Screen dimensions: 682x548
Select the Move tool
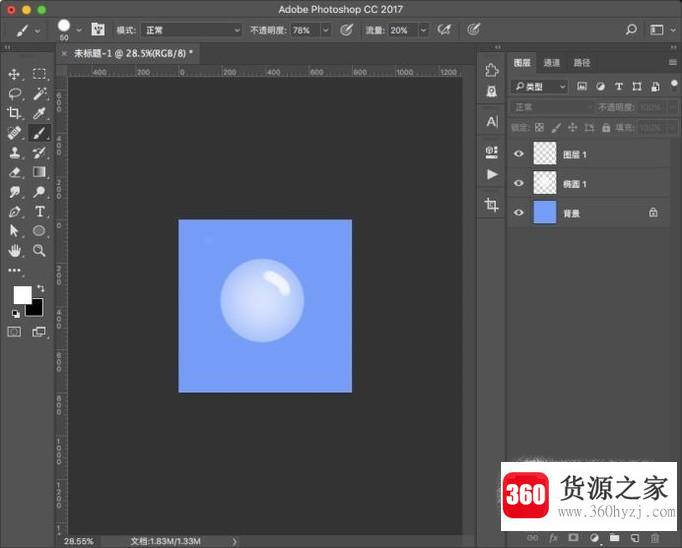coord(14,74)
